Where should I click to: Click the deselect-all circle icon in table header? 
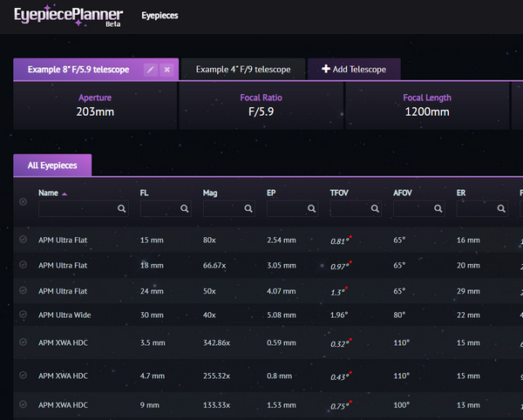(23, 201)
